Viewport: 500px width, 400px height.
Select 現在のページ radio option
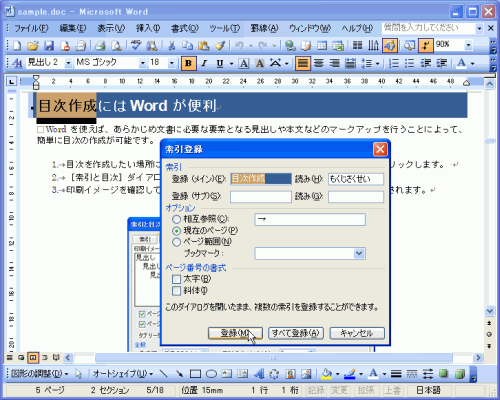point(177,231)
